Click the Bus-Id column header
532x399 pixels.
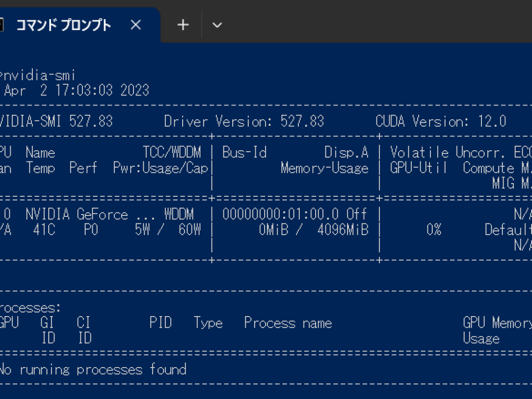(x=244, y=153)
